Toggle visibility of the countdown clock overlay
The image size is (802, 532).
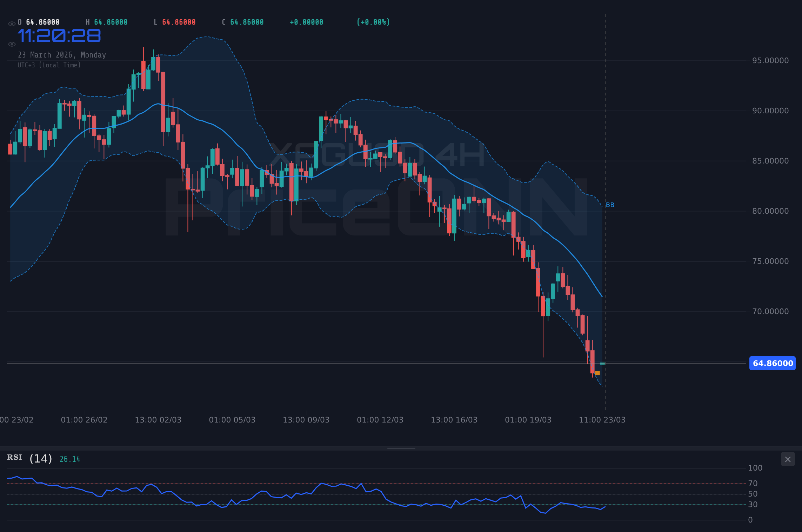click(12, 44)
